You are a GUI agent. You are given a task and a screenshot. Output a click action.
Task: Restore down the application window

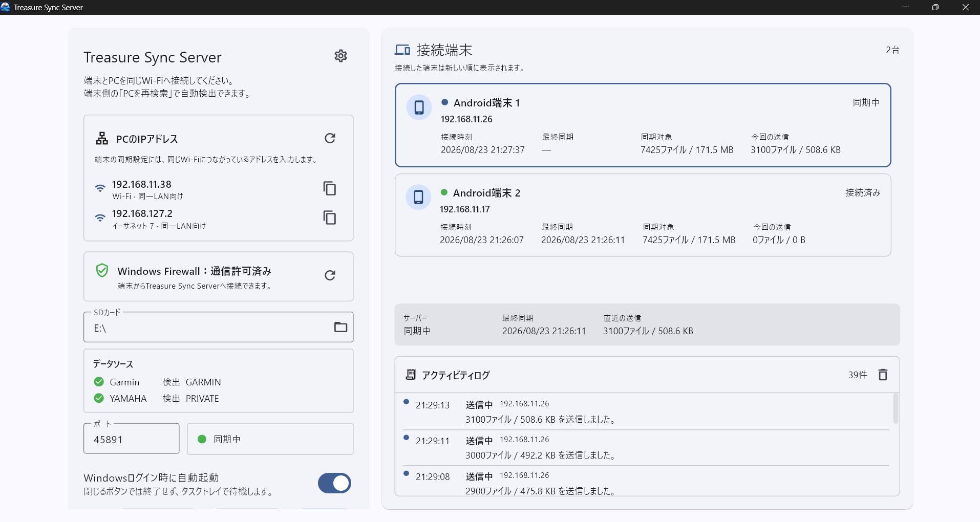[935, 7]
